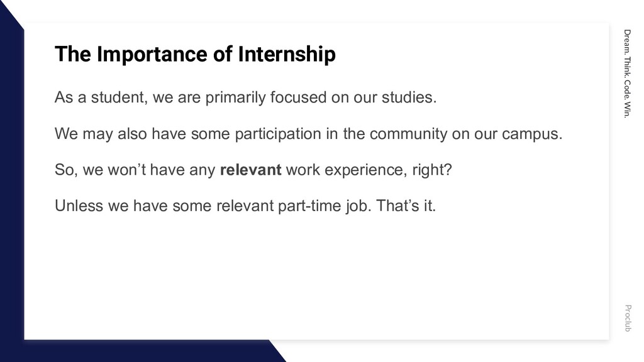Select the sentence starting 'As a student'

click(246, 97)
